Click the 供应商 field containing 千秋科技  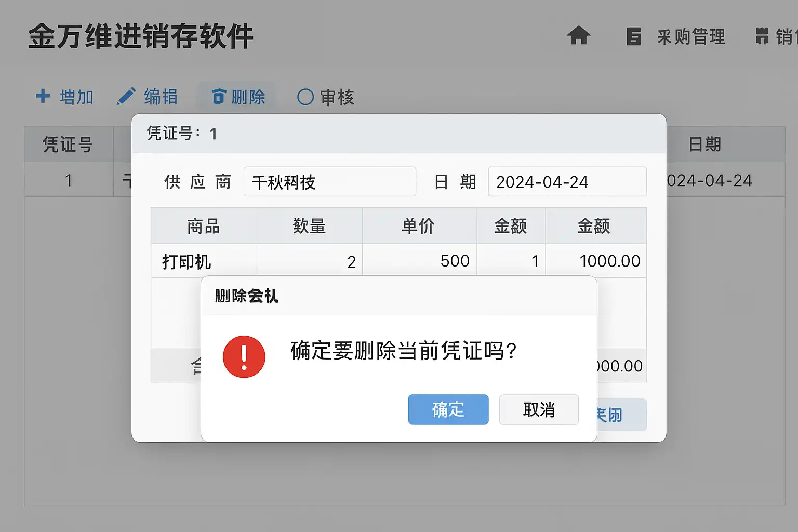(330, 182)
